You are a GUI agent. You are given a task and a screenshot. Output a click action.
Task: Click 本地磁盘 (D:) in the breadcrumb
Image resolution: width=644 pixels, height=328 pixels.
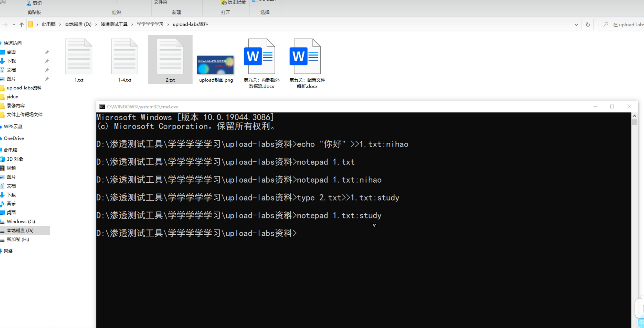[x=78, y=25]
